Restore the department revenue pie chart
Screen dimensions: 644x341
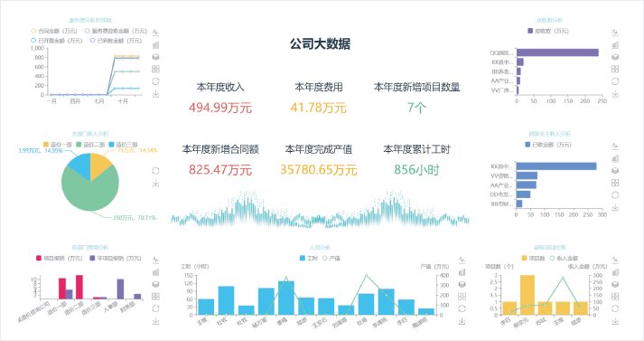coord(155,171)
